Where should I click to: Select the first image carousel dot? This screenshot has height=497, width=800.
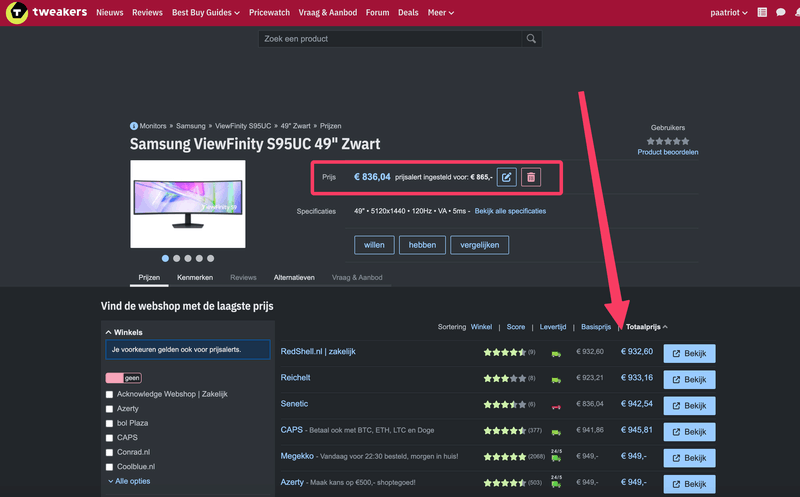coord(165,259)
